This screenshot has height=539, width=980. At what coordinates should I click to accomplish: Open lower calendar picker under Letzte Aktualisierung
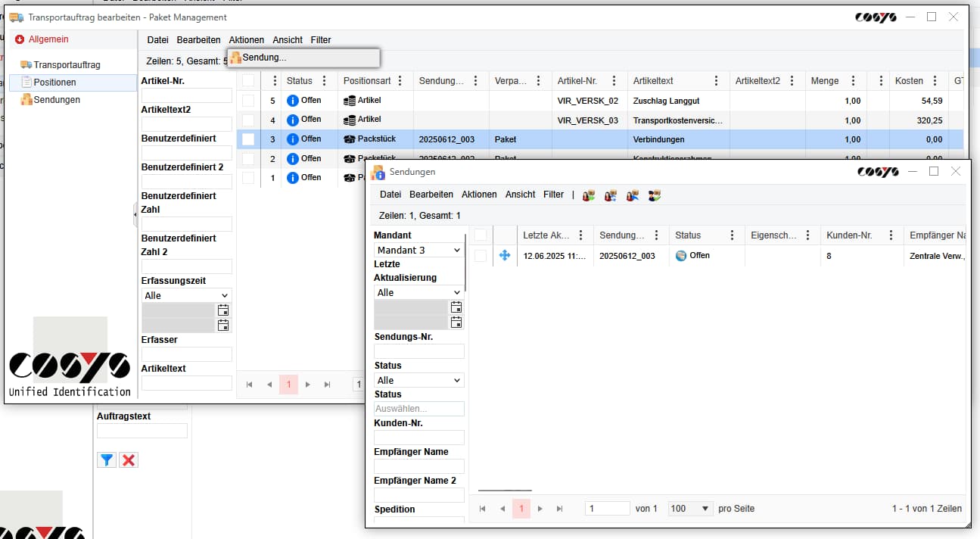(x=456, y=322)
